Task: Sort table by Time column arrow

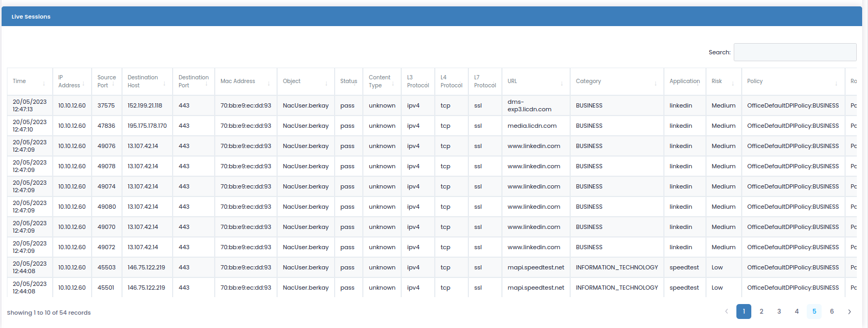Action: (x=44, y=83)
